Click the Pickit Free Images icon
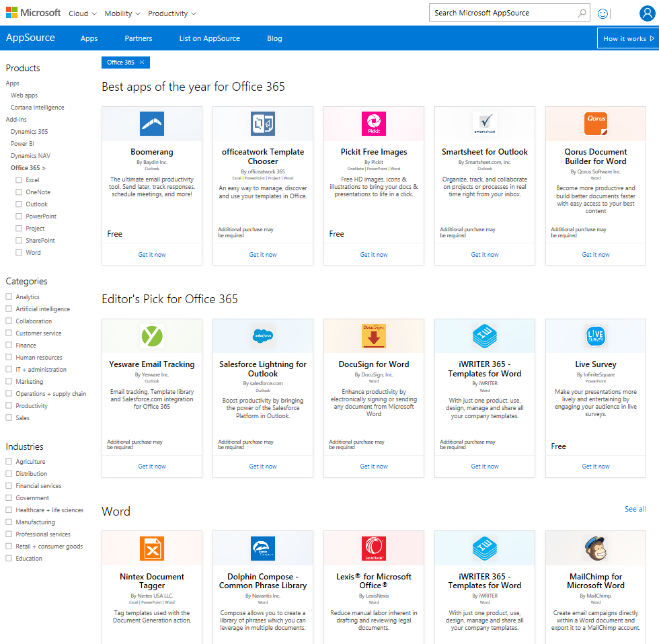The height and width of the screenshot is (644, 659). pos(374,124)
